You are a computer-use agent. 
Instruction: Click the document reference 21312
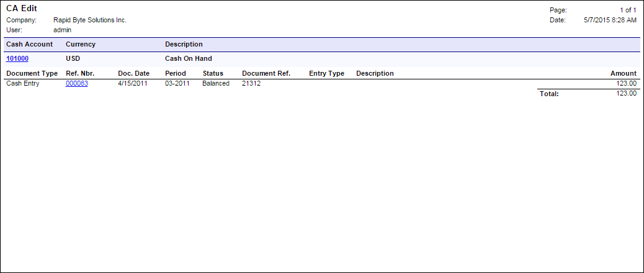[251, 84]
